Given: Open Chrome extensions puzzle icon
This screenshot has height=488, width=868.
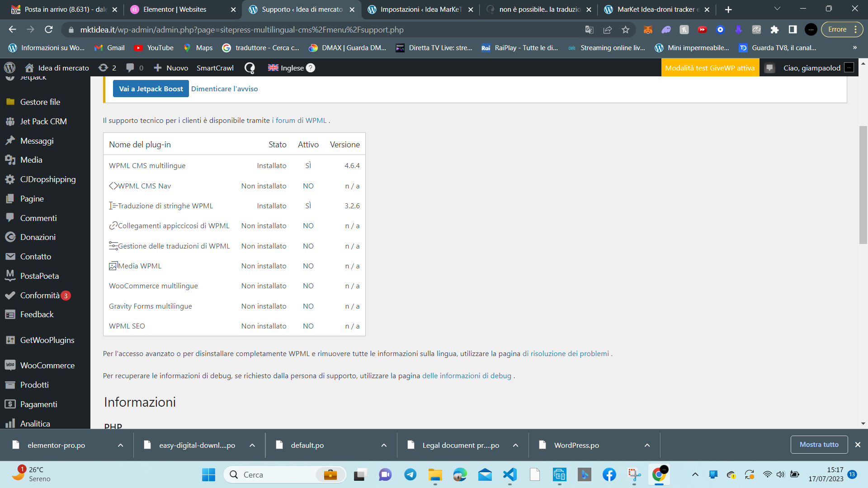Looking at the screenshot, I should 775,30.
